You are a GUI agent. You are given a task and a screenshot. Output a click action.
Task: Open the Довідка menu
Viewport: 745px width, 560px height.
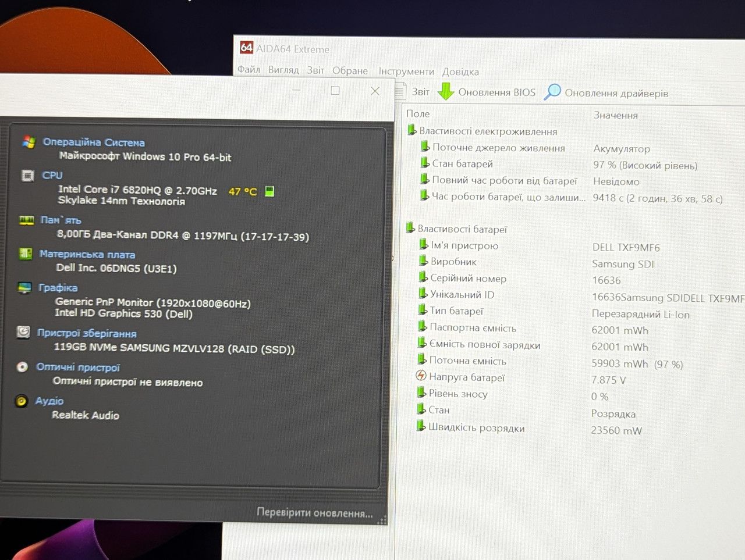[460, 72]
